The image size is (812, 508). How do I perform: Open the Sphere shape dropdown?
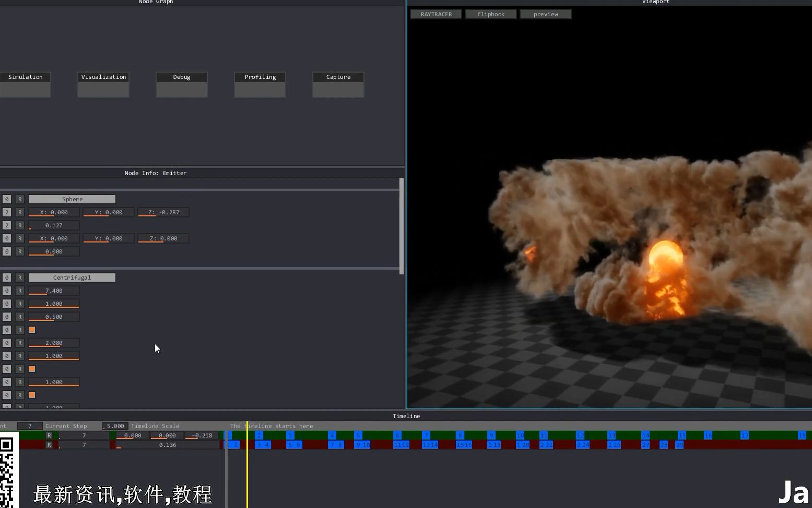[72, 199]
